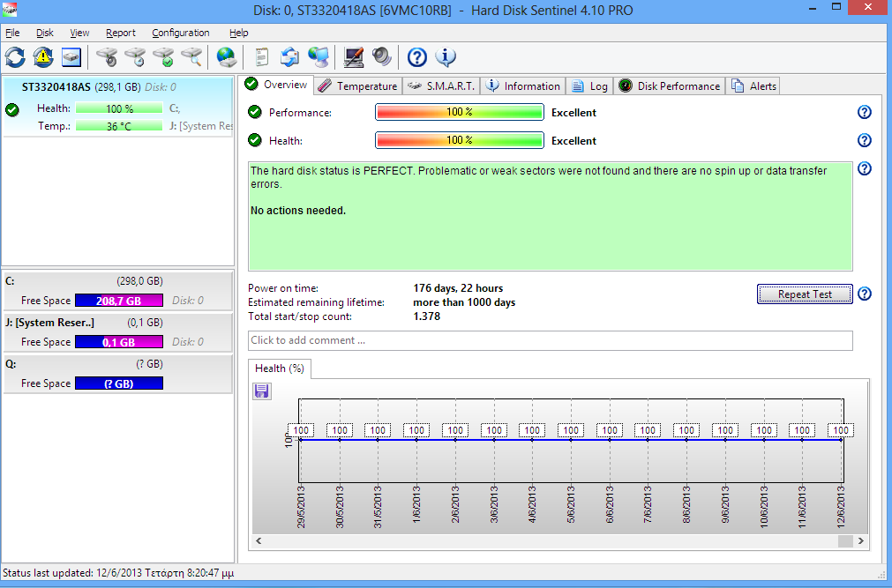This screenshot has height=588, width=892.
Task: Click the disk with speaker toolbar icon
Action: (107, 57)
